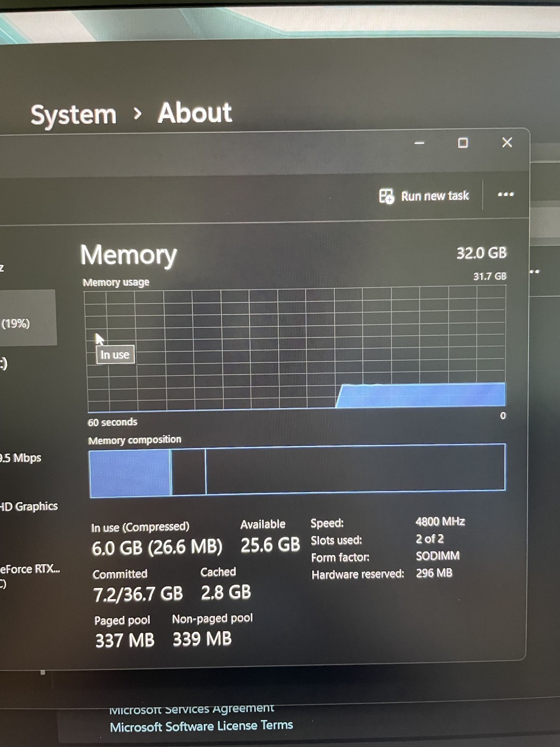Click the Speed label
The width and height of the screenshot is (560, 747).
coord(327,523)
